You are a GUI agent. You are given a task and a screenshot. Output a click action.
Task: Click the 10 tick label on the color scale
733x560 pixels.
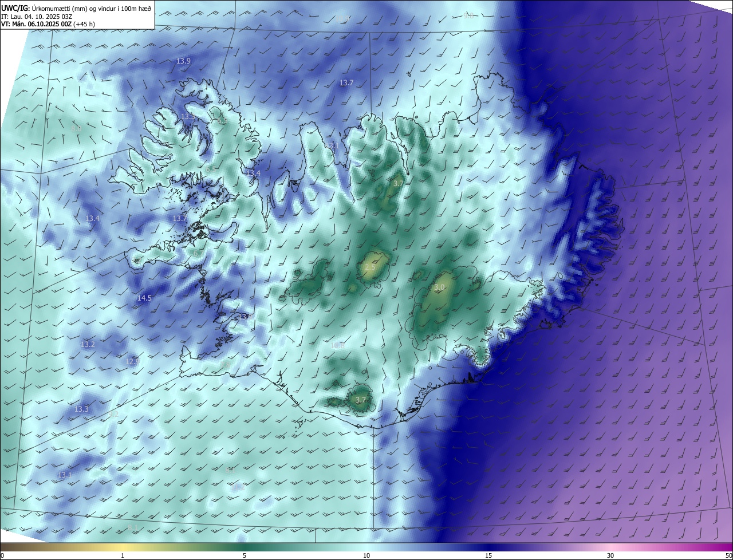pos(366,555)
